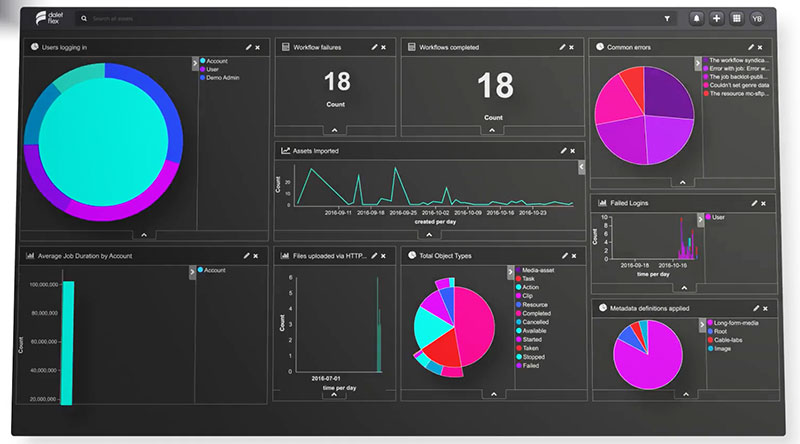Open the search filter dropdown in header

666,18
